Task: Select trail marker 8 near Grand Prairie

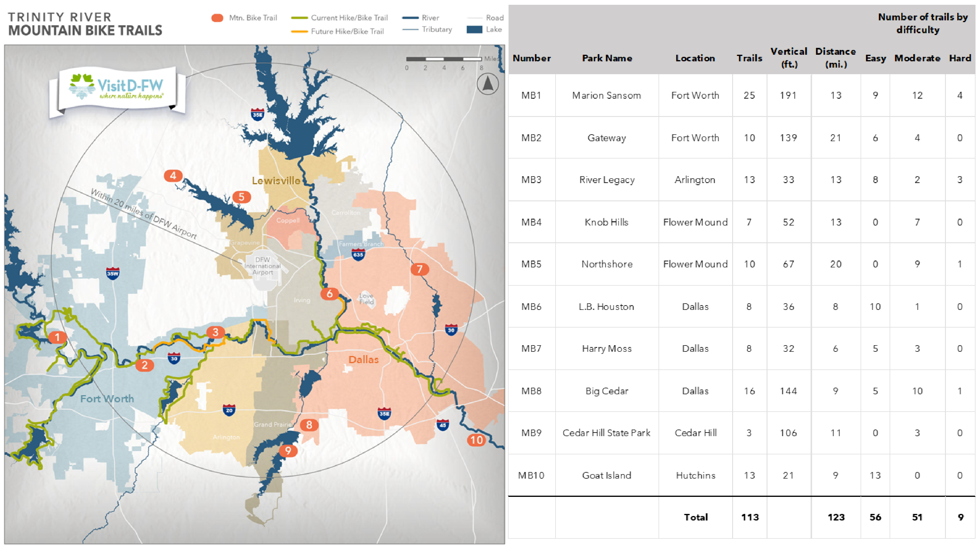Action: coord(309,425)
